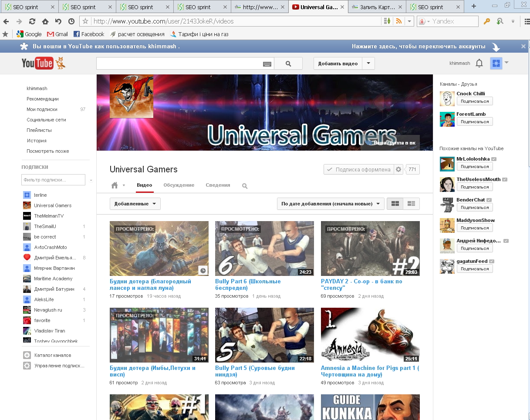
Task: Switch to list view layout
Action: tap(411, 204)
